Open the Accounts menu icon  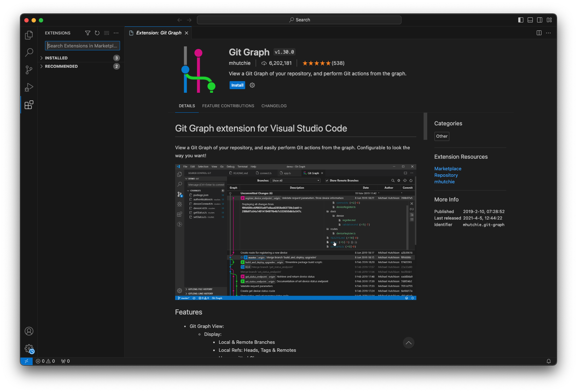[29, 331]
